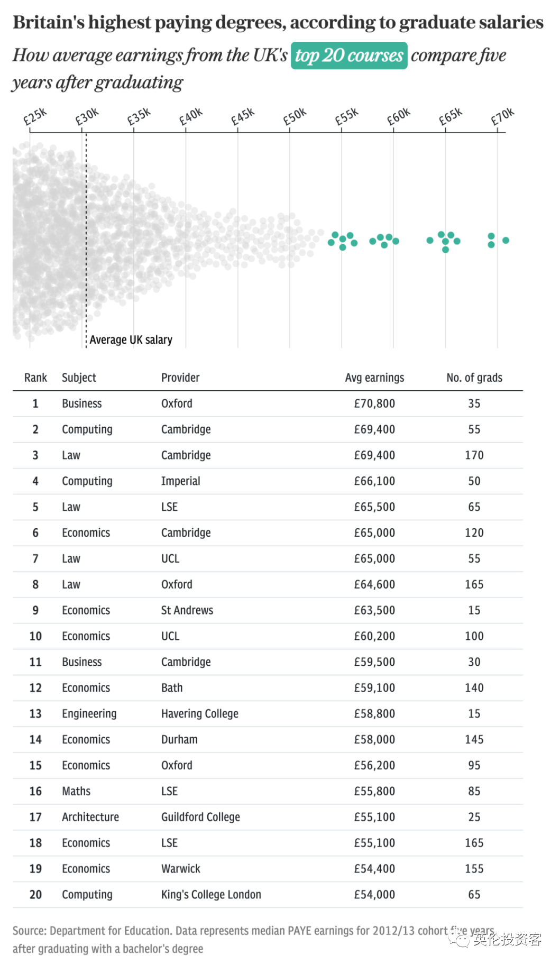Click the No. of grads column header
The image size is (560, 964).
pos(474,378)
